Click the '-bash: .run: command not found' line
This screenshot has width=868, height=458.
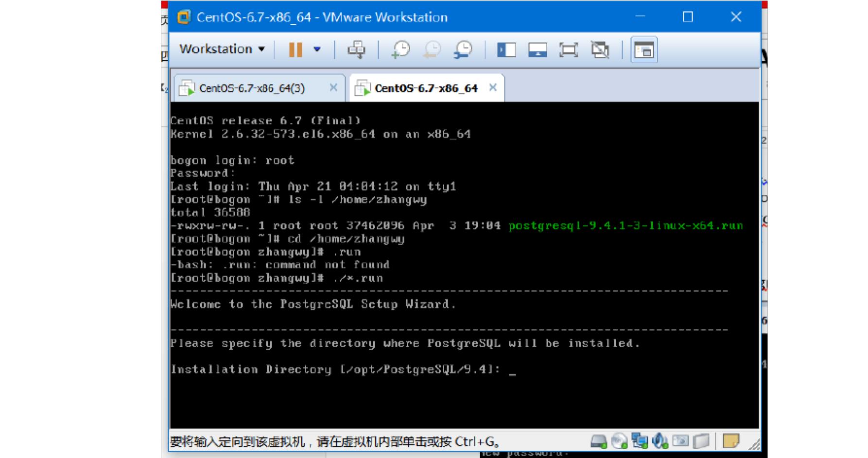click(280, 265)
